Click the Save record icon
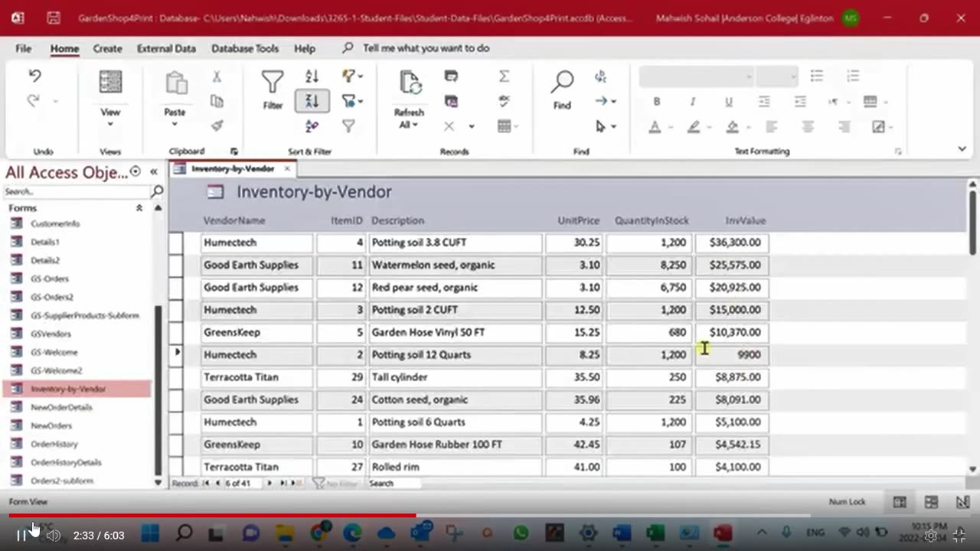This screenshot has height=551, width=980. pos(451,101)
